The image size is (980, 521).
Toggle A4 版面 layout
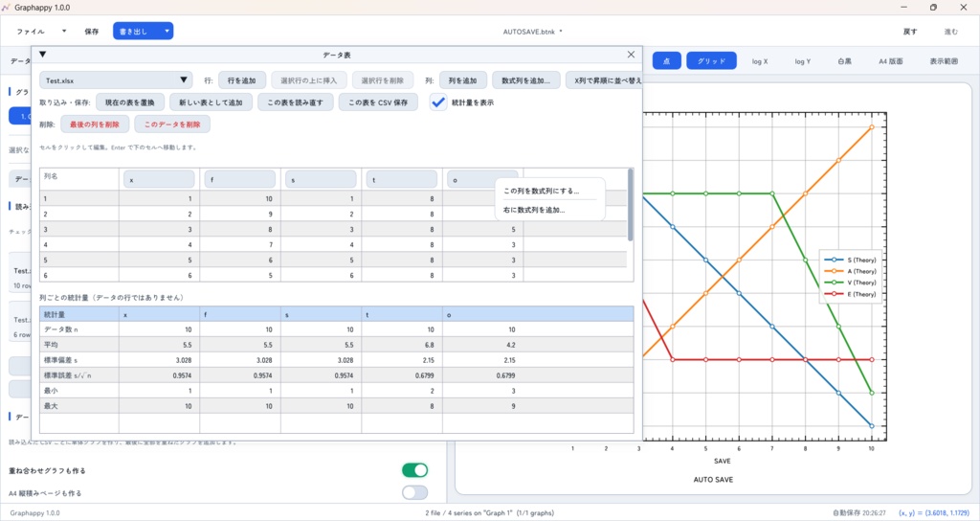891,61
